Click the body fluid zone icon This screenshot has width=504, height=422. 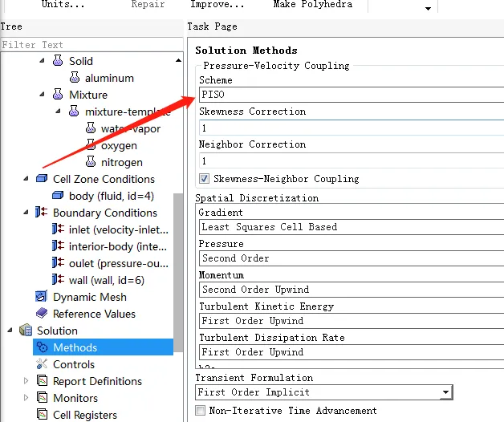point(58,196)
